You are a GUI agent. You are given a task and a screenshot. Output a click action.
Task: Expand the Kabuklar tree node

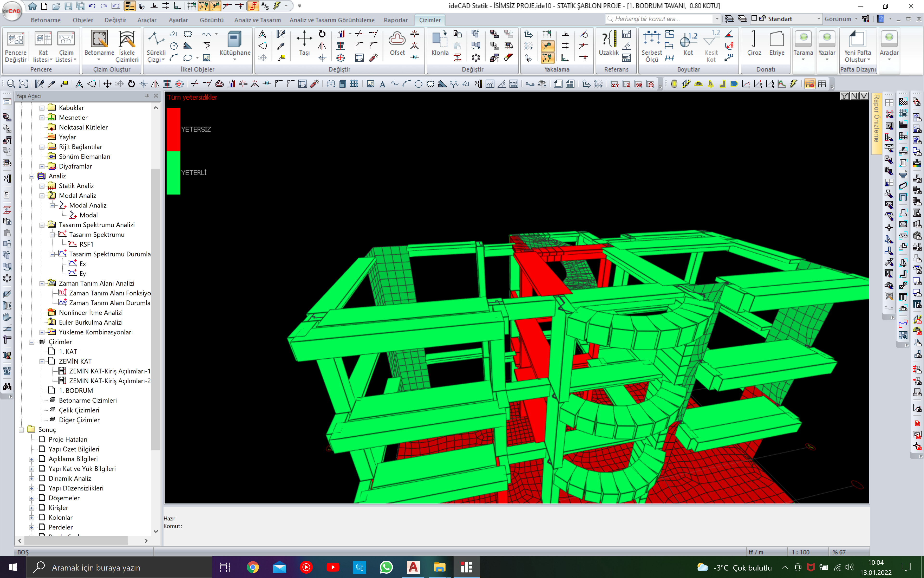pyautogui.click(x=42, y=108)
